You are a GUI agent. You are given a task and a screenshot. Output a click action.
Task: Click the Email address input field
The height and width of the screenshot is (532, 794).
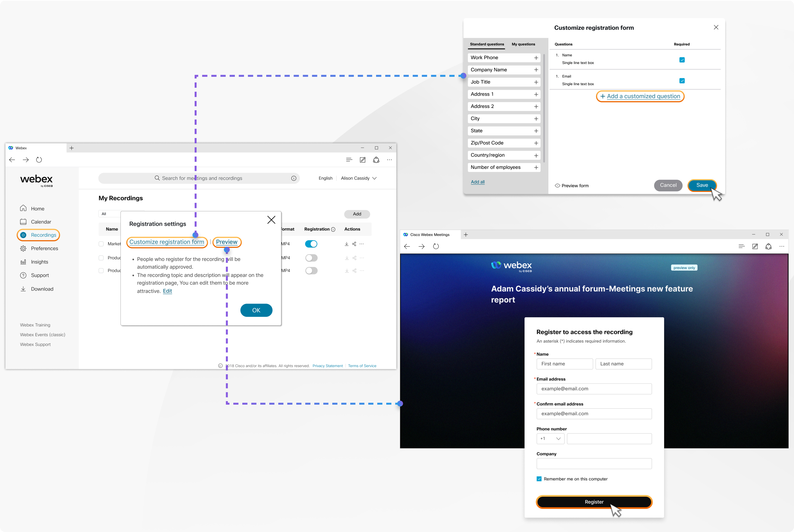coord(594,388)
